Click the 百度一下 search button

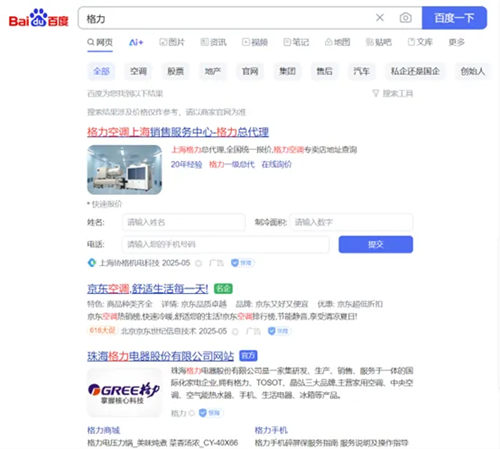click(x=454, y=18)
